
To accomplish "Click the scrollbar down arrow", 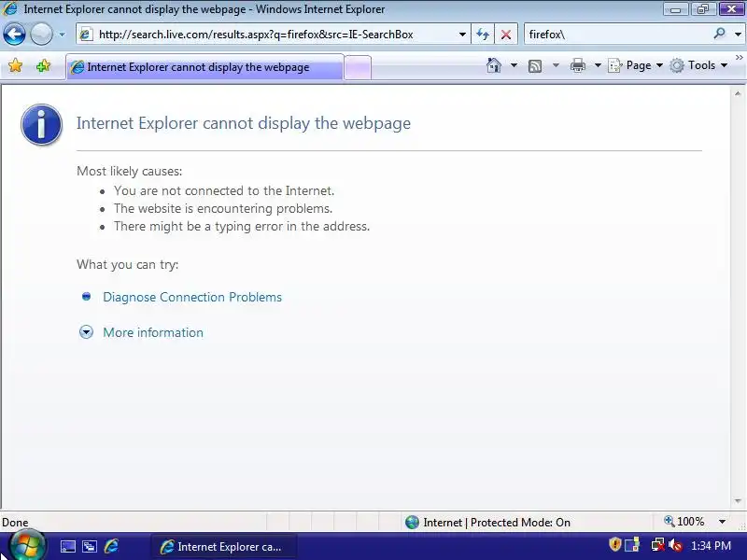I will click(x=738, y=501).
